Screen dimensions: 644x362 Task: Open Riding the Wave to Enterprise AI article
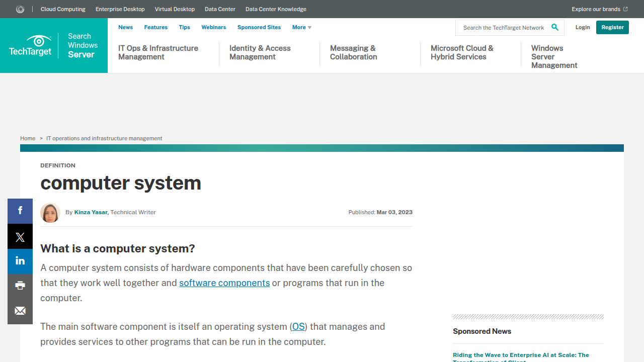tap(521, 357)
